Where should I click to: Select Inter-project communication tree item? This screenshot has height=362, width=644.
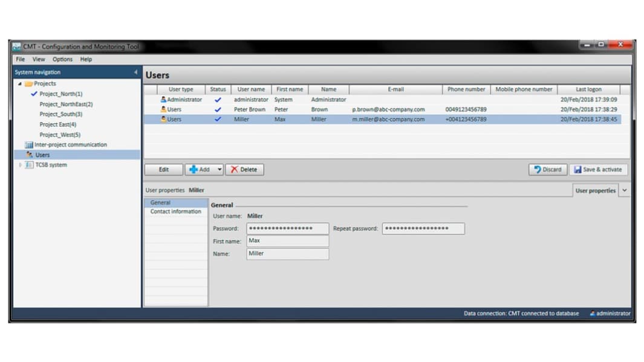point(71,145)
